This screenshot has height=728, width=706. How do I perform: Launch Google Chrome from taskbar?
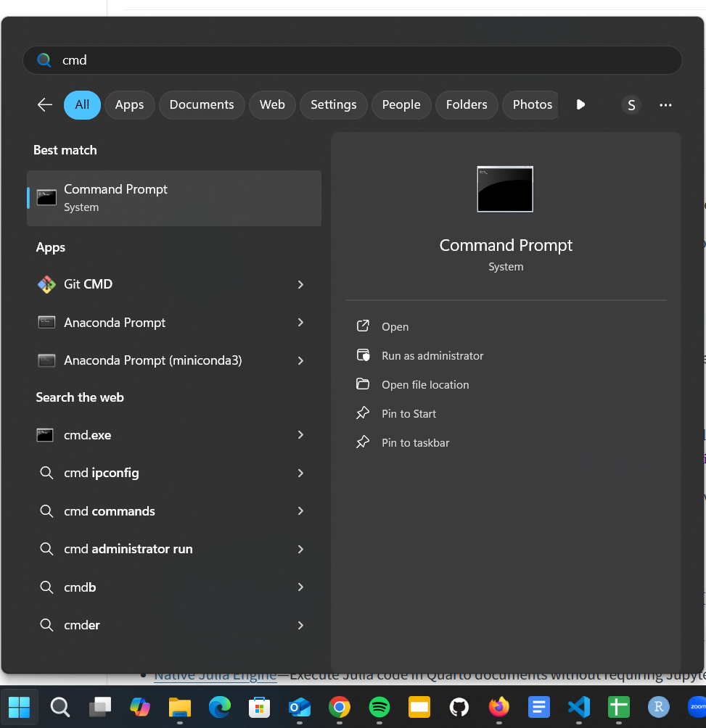pyautogui.click(x=340, y=706)
